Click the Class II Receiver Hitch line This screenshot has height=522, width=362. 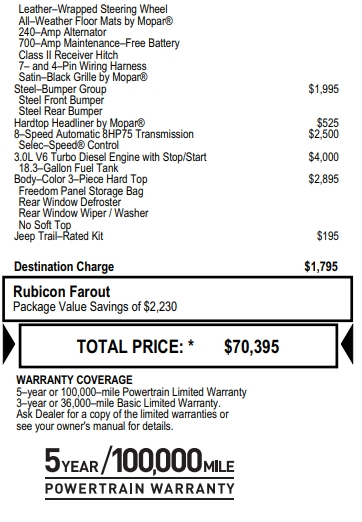tap(68, 55)
